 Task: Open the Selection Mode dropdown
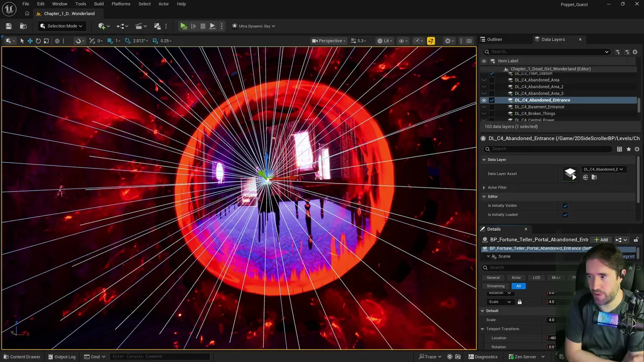(61, 26)
